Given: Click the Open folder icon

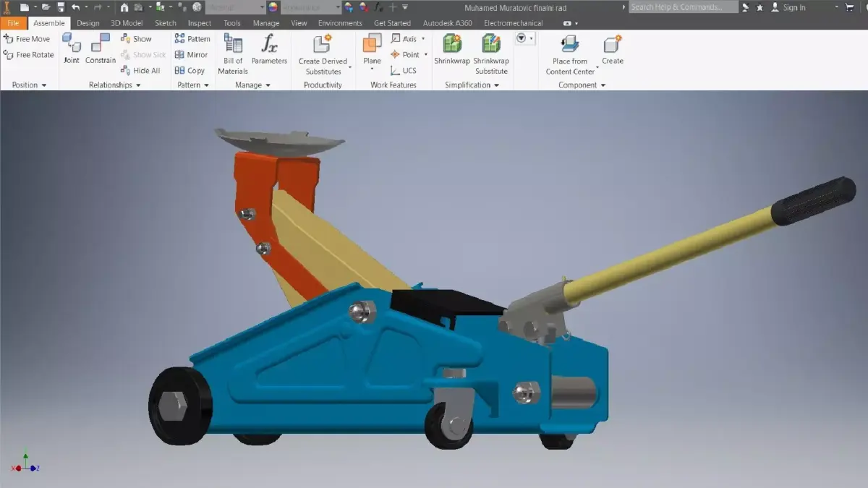Looking at the screenshot, I should click(x=46, y=7).
